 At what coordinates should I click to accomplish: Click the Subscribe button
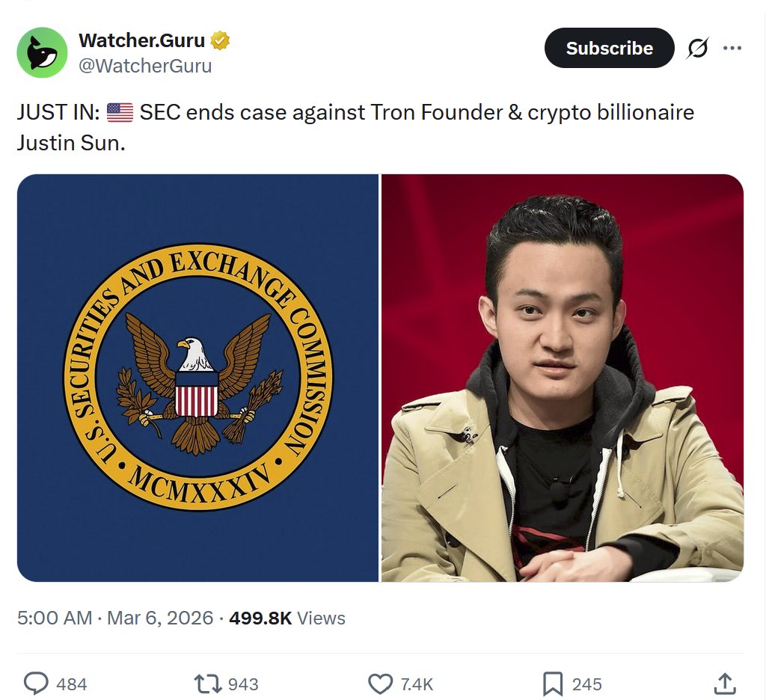[609, 49]
